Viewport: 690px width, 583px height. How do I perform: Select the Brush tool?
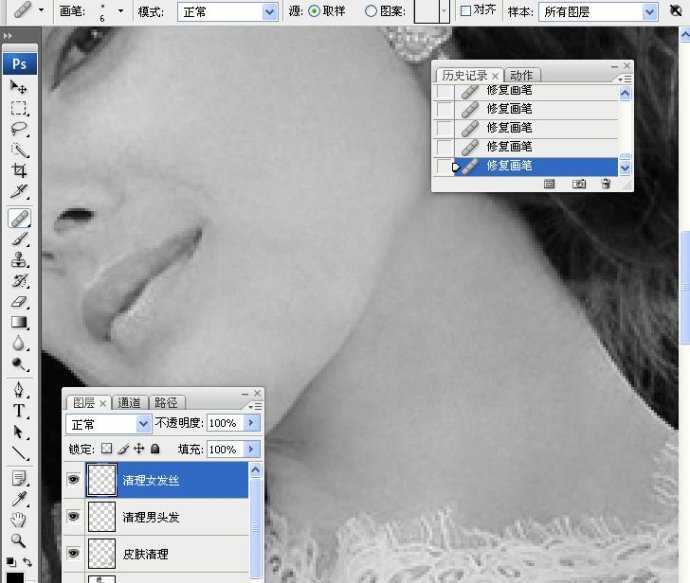[x=18, y=239]
